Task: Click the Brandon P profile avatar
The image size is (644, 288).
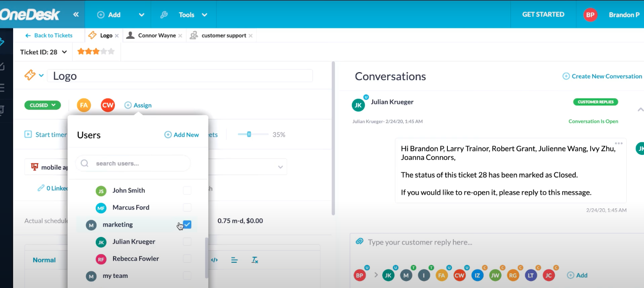Action: (x=590, y=15)
